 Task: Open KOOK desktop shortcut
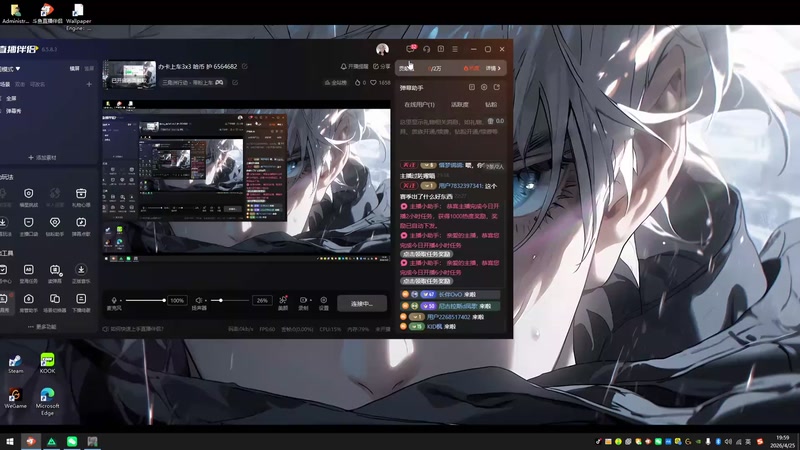[47, 363]
